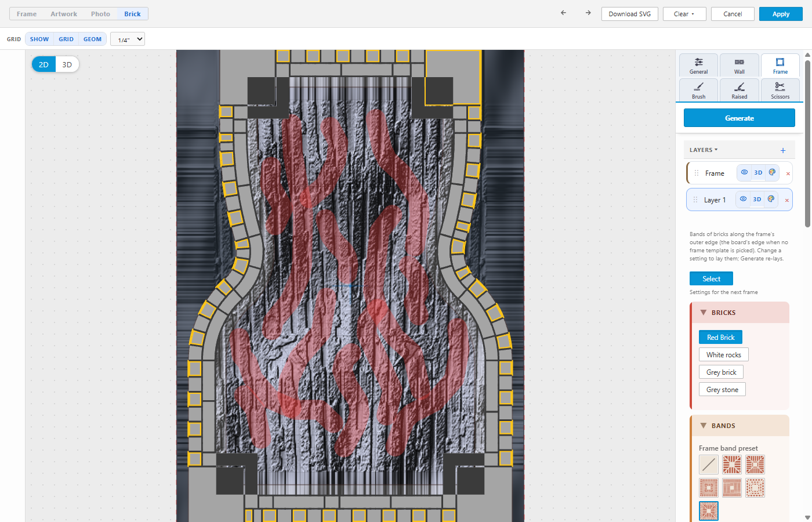This screenshot has height=522, width=812.
Task: Choose the Grey stone brick material
Action: pyautogui.click(x=722, y=389)
